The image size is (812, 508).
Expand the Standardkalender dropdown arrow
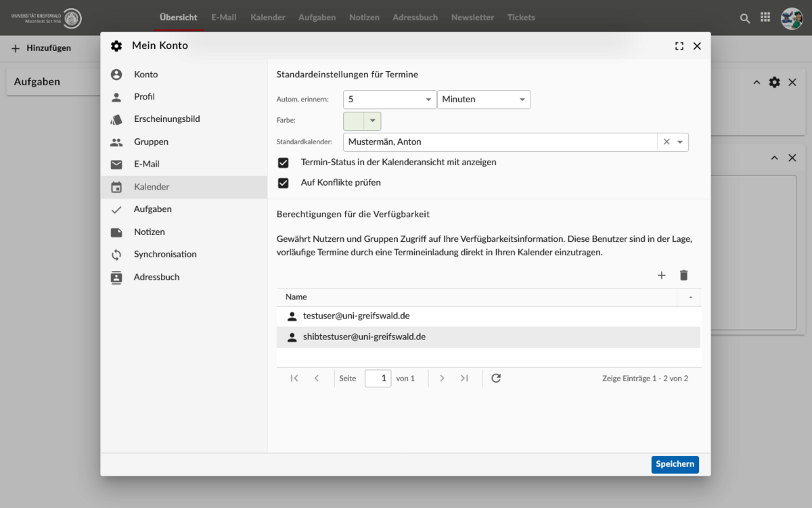(x=680, y=142)
